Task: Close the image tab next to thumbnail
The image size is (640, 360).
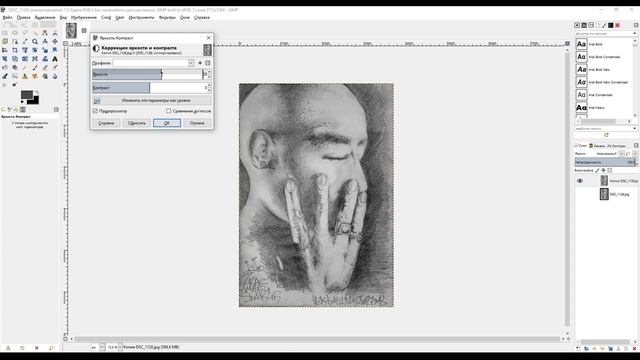Action: (x=84, y=30)
